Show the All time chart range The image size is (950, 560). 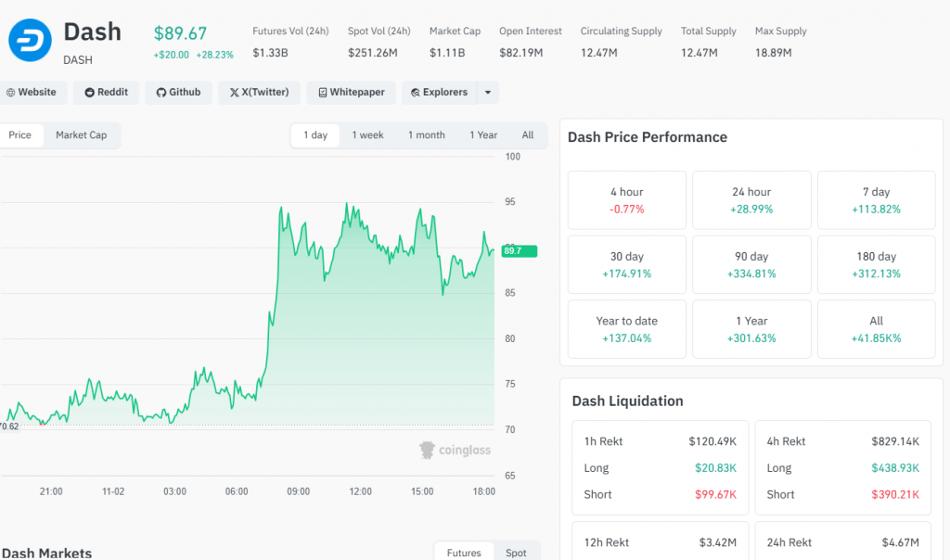tap(528, 135)
